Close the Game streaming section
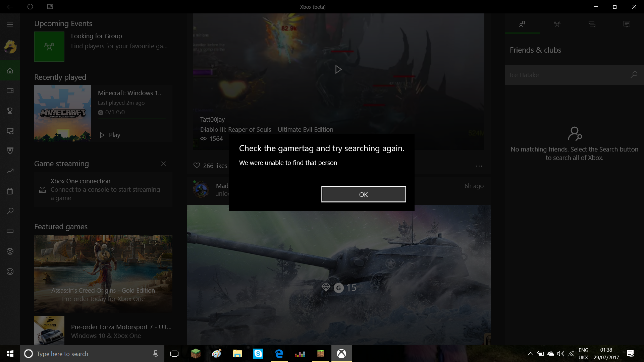 pyautogui.click(x=163, y=164)
